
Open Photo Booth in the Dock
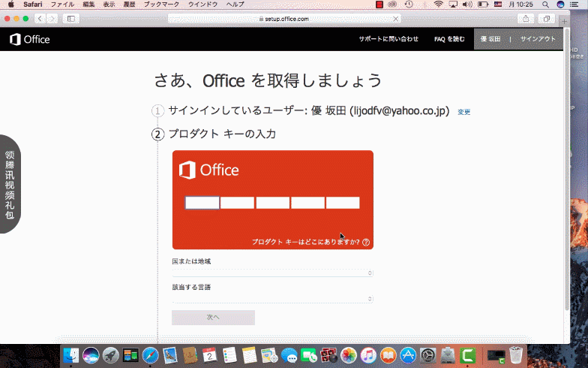coord(328,354)
